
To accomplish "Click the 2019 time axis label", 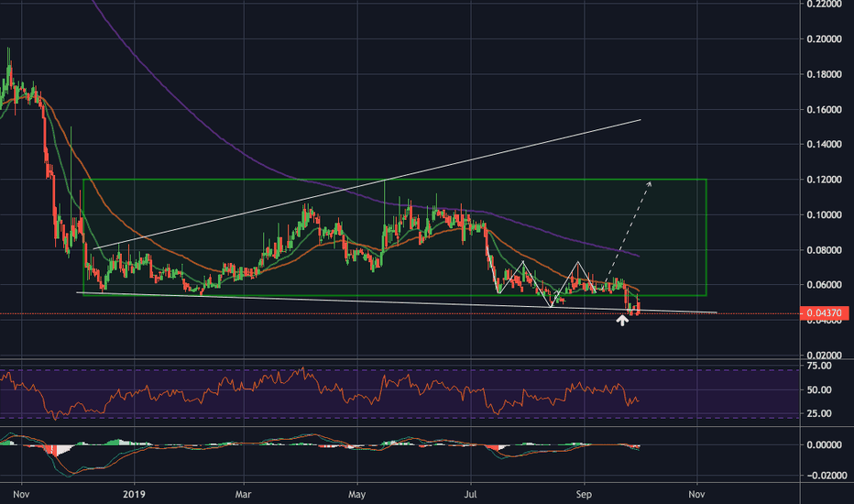I will point(134,494).
